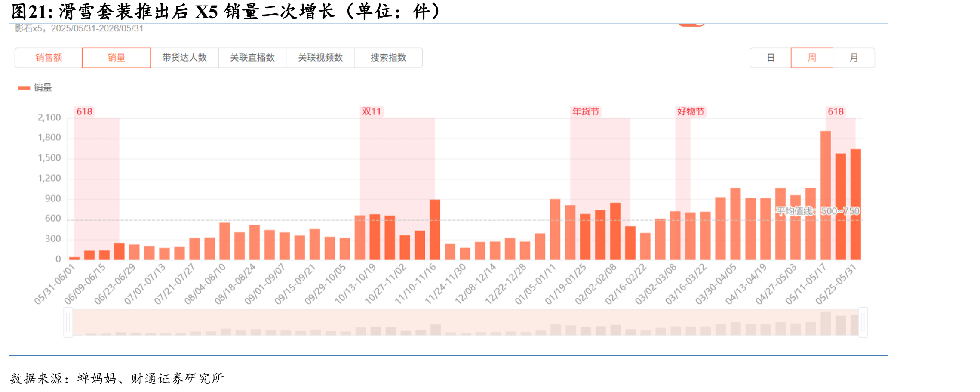Screen dimensions: 980x392
Task: Choose the 日 granularity button
Action: [x=771, y=58]
